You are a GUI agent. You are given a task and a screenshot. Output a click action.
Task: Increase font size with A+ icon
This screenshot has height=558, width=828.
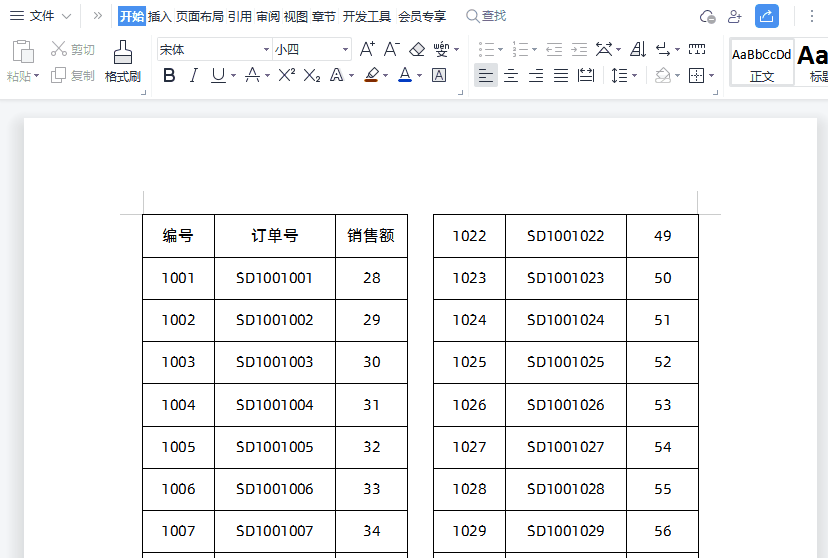[367, 49]
